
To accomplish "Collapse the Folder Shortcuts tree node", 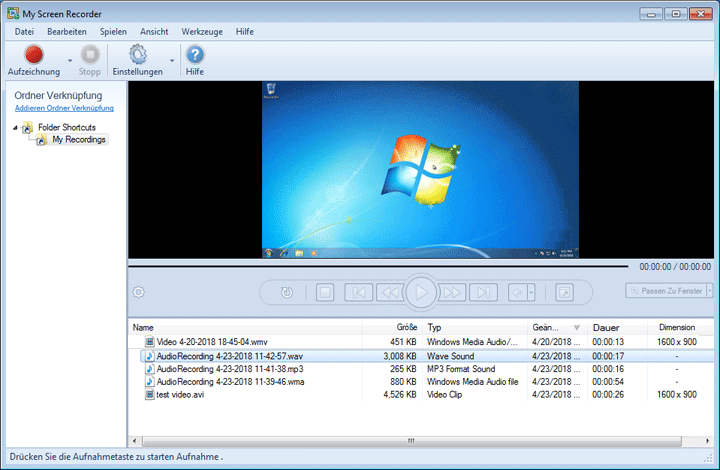I will [x=17, y=128].
